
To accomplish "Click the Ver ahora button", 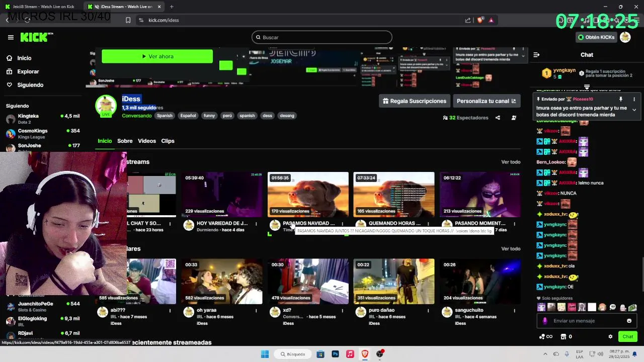I will [x=157, y=56].
